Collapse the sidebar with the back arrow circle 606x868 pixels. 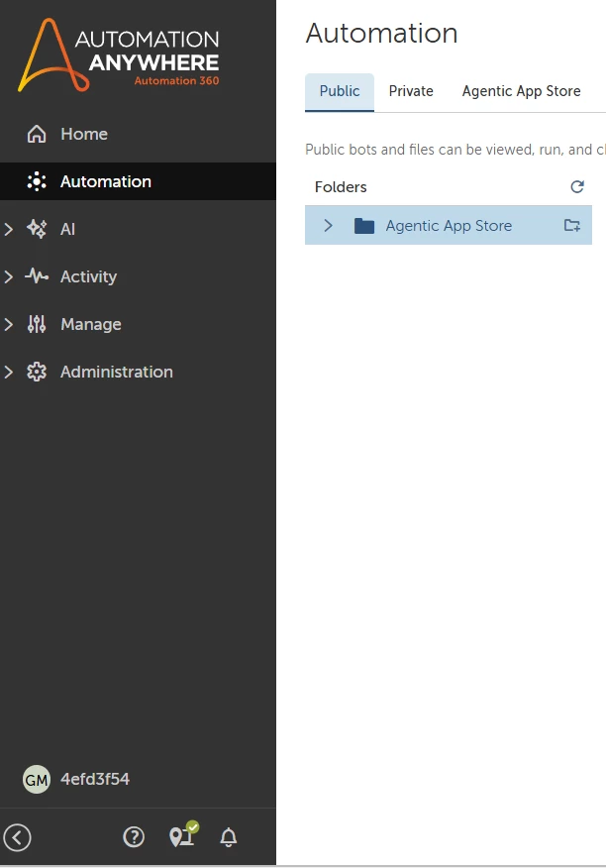17,837
